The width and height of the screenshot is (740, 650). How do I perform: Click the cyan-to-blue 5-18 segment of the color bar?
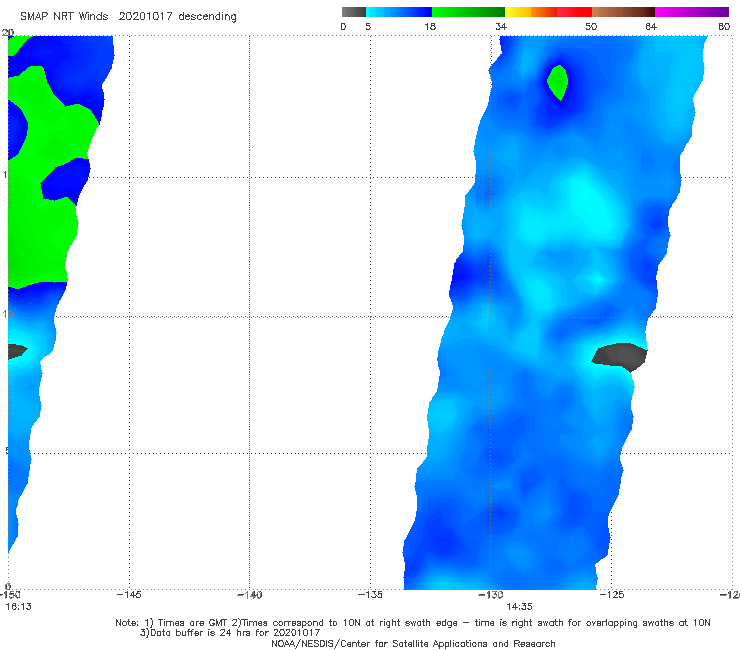pos(399,12)
